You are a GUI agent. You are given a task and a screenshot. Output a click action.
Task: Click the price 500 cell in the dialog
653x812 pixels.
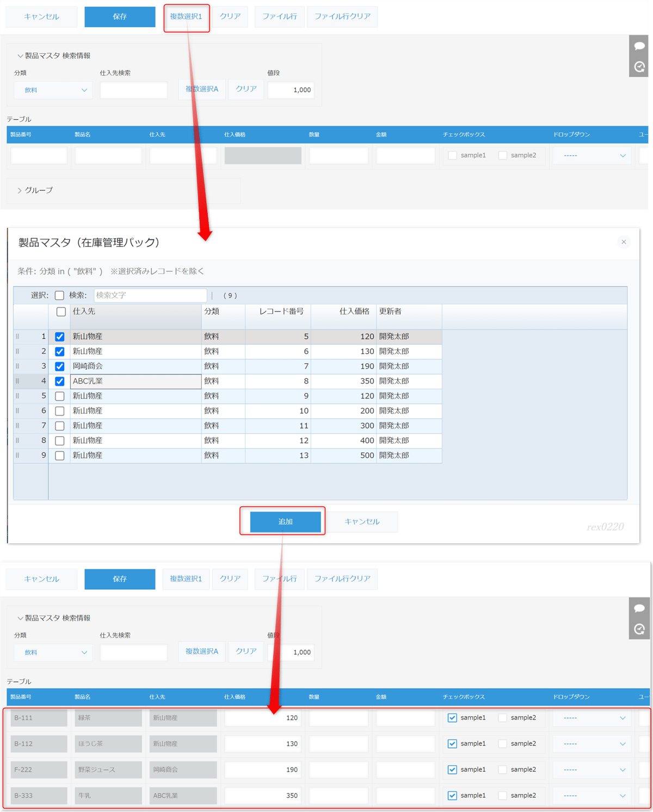point(343,456)
